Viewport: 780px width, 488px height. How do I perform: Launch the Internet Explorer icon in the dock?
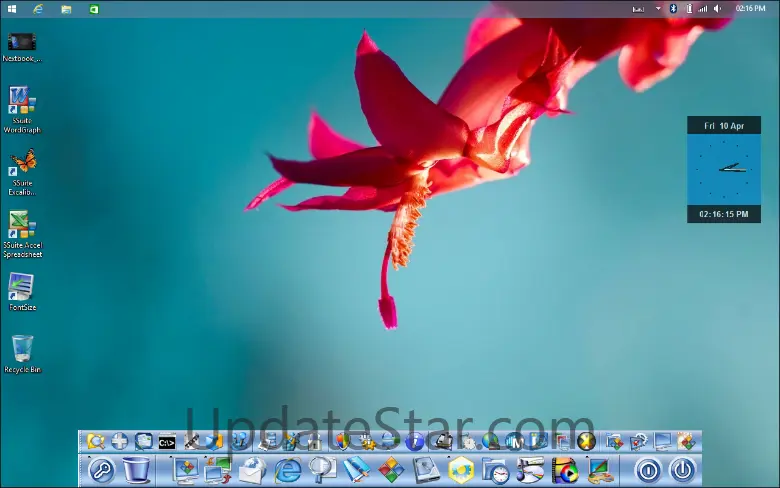tap(288, 470)
